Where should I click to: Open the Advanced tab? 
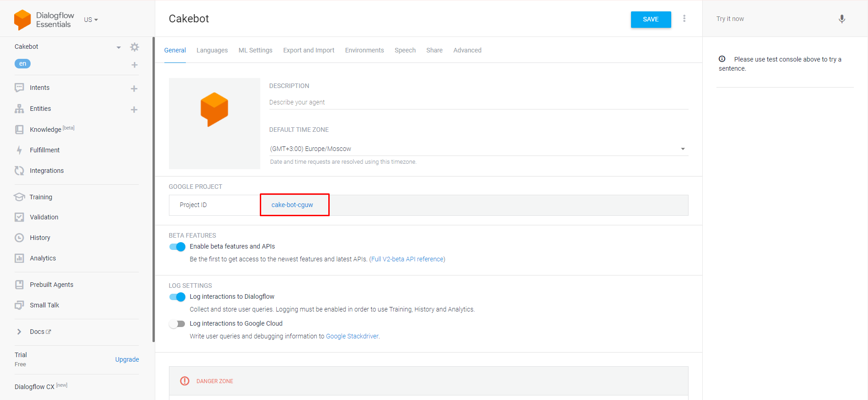(x=467, y=50)
